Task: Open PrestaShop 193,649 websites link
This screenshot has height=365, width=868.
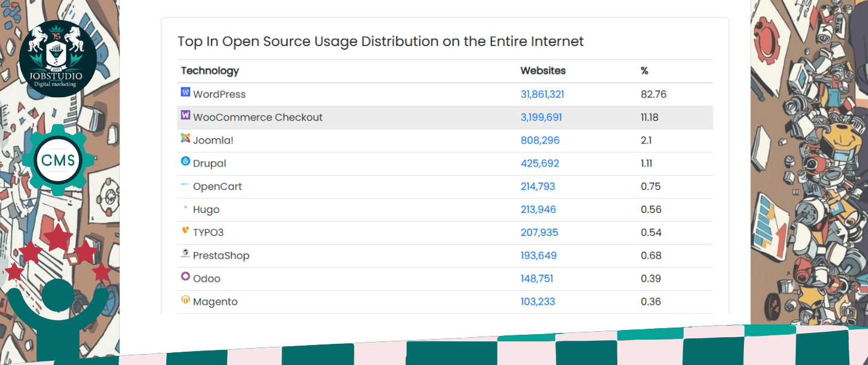Action: (539, 255)
